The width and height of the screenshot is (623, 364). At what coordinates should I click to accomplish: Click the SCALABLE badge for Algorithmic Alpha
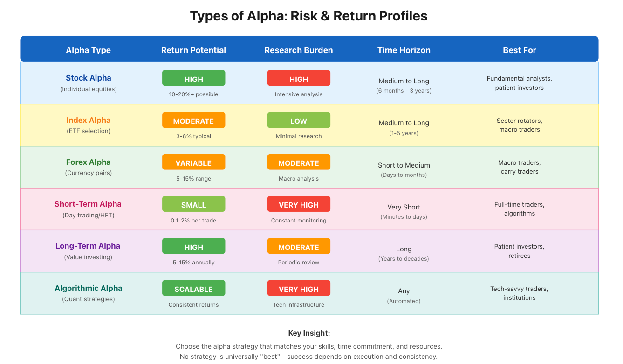[193, 288]
